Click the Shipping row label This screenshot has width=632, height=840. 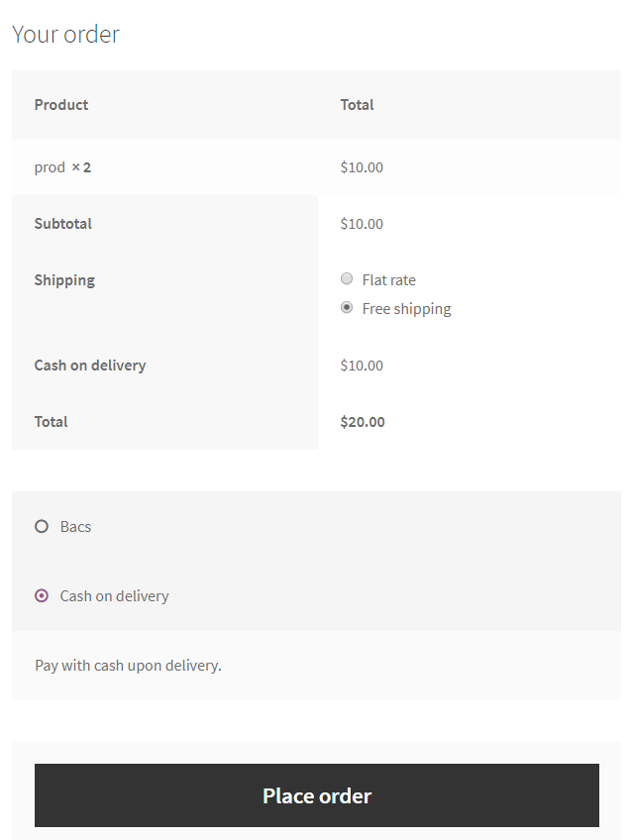64,280
